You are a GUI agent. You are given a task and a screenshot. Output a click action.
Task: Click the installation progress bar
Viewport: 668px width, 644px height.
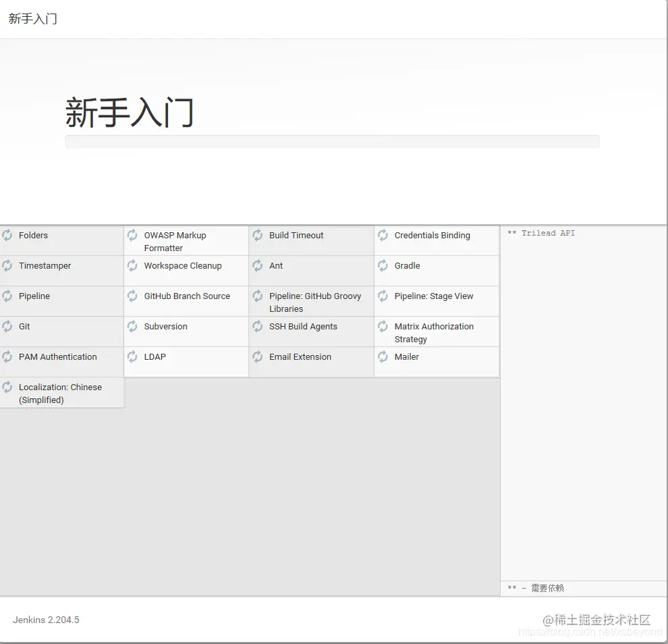pyautogui.click(x=332, y=141)
